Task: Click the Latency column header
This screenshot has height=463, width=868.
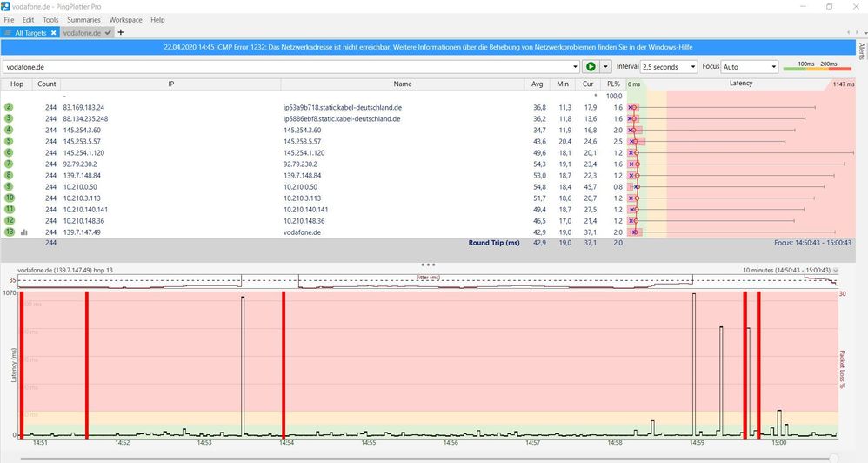Action: coord(741,83)
